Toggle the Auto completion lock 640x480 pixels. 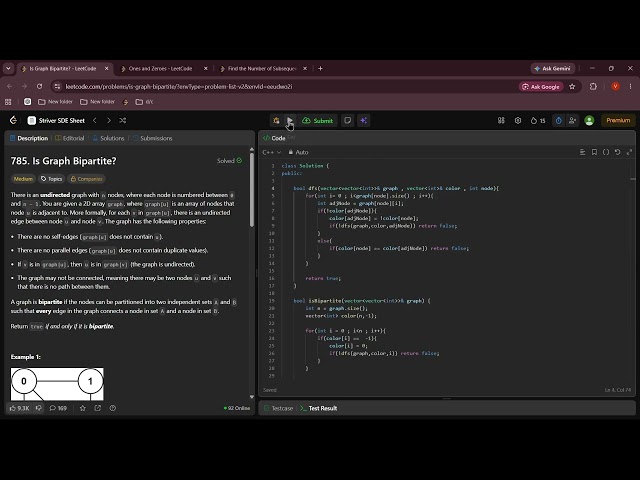(298, 152)
